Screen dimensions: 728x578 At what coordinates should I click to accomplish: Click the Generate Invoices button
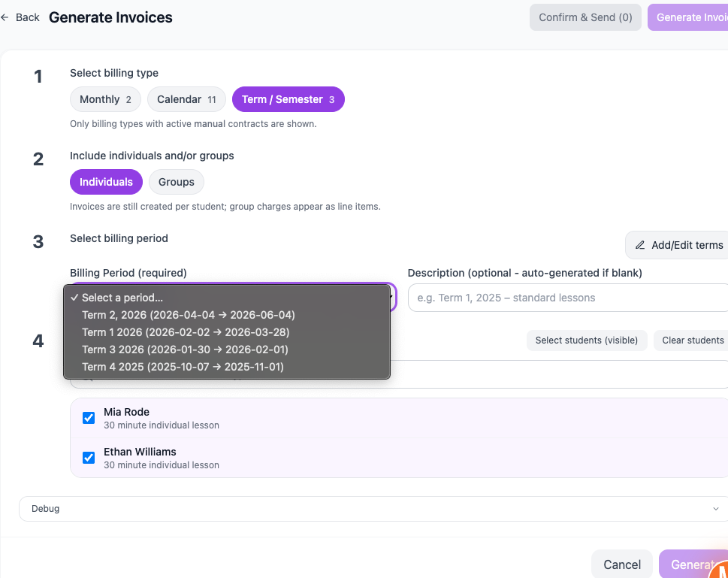[693, 17]
